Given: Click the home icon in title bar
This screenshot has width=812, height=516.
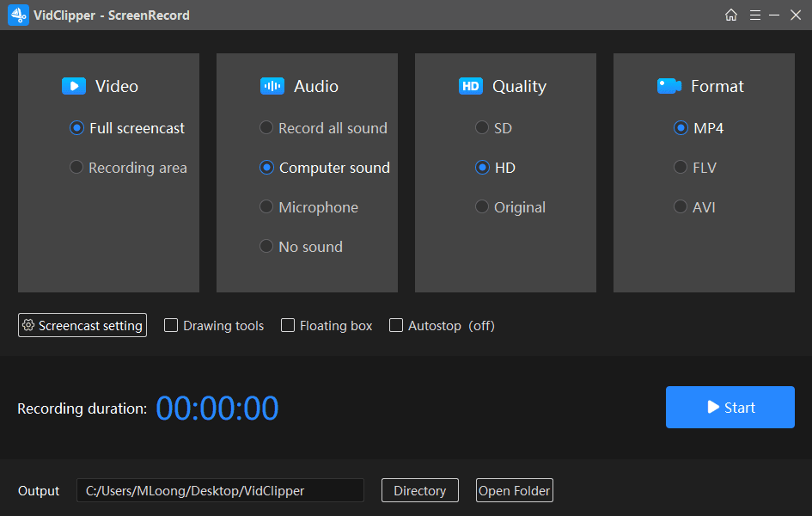Looking at the screenshot, I should tap(730, 15).
